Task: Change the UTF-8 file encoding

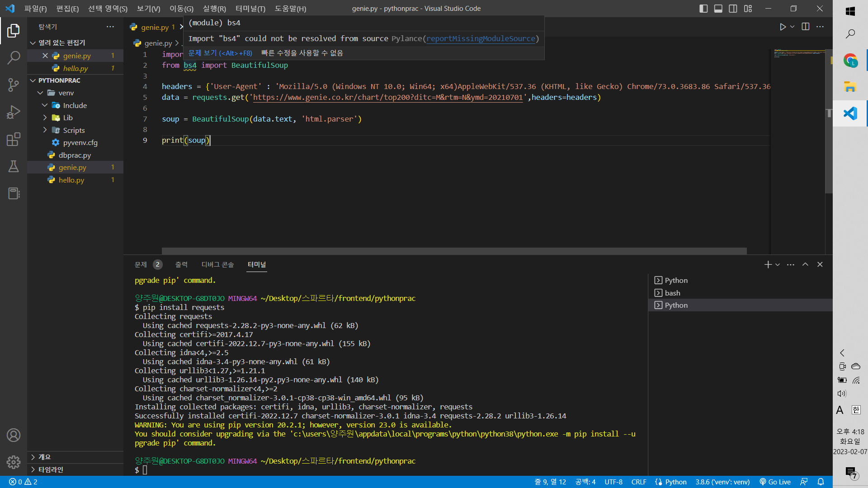Action: [x=613, y=482]
